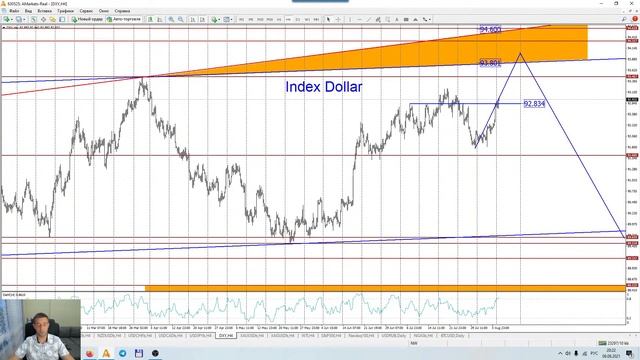This screenshot has width=640, height=360.
Task: Switch to the Nasdaq100 chart tab
Action: pyautogui.click(x=361, y=336)
